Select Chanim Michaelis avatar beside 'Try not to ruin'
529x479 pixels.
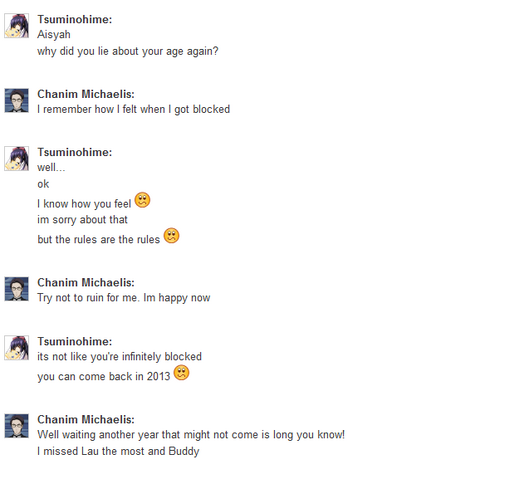17,289
